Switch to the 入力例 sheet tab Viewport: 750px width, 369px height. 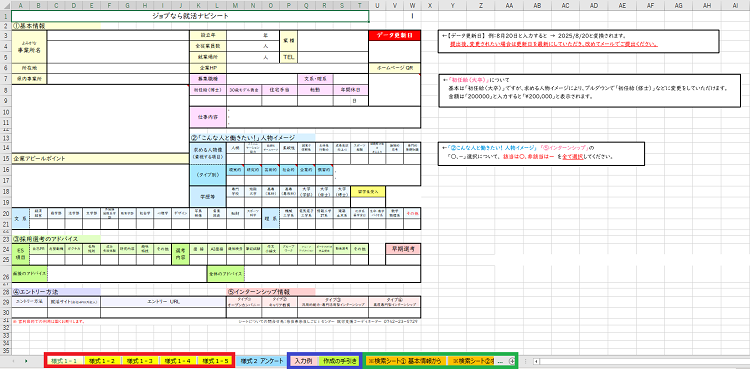coord(304,361)
